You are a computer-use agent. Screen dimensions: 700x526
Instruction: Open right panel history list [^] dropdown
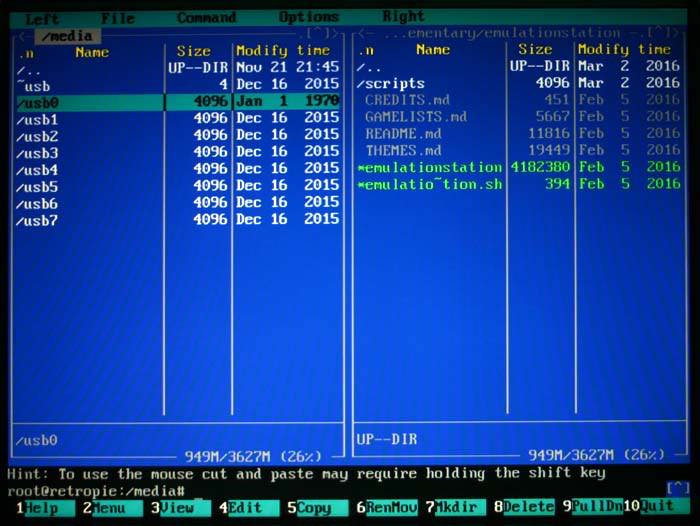click(x=660, y=32)
